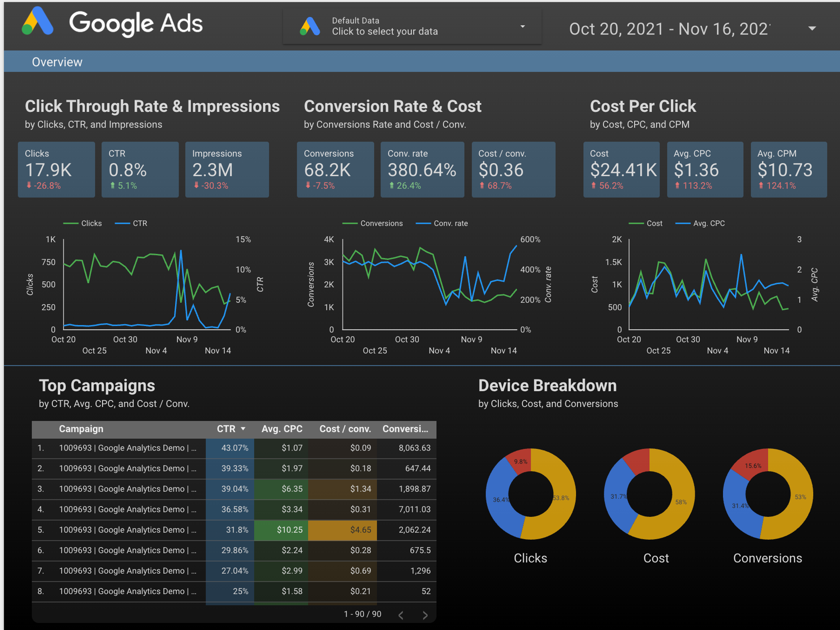Go to the previous table page arrow

point(401,615)
